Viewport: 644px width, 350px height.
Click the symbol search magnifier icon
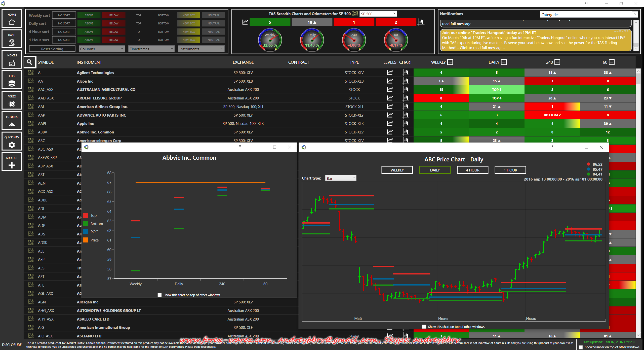[29, 62]
